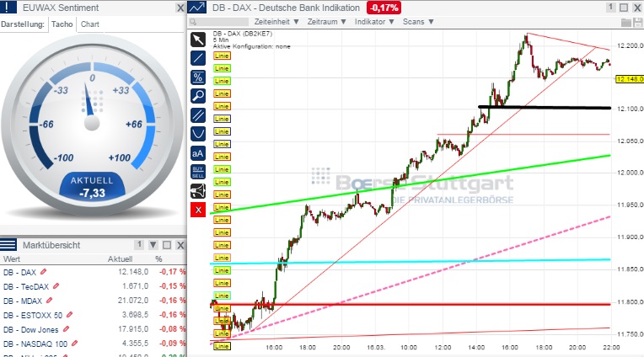This screenshot has width=644, height=357.
Task: Activate the magnifier zoom tool
Action: click(198, 96)
